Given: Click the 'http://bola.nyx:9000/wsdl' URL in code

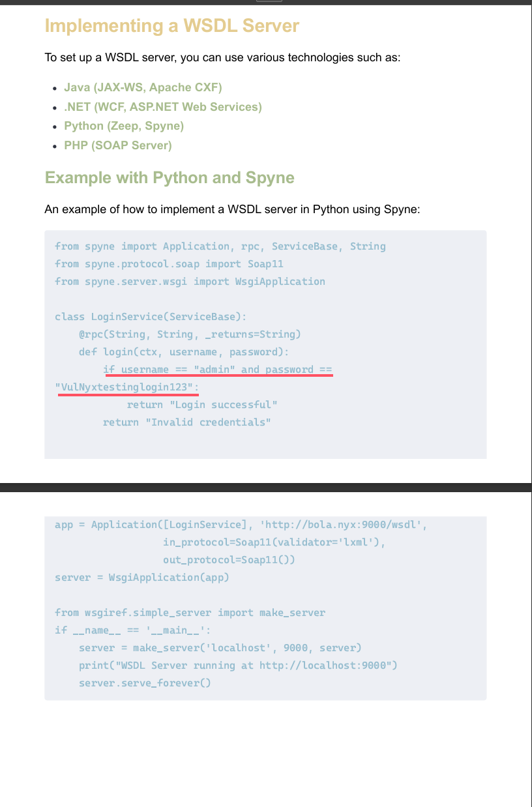Looking at the screenshot, I should [x=345, y=525].
